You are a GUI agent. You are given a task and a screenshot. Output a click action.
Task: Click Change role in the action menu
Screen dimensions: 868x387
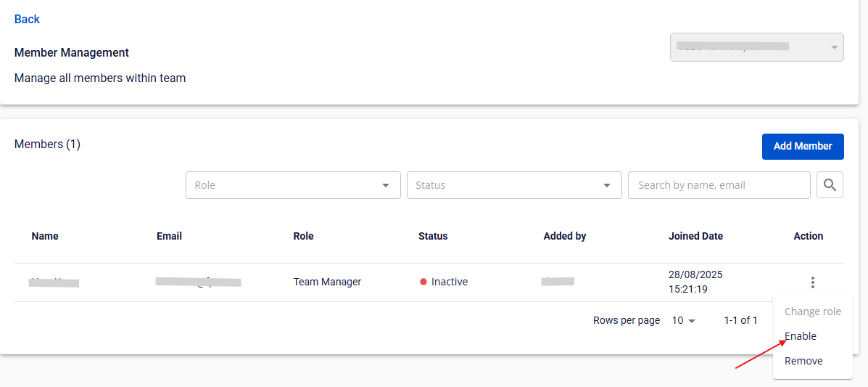point(813,311)
